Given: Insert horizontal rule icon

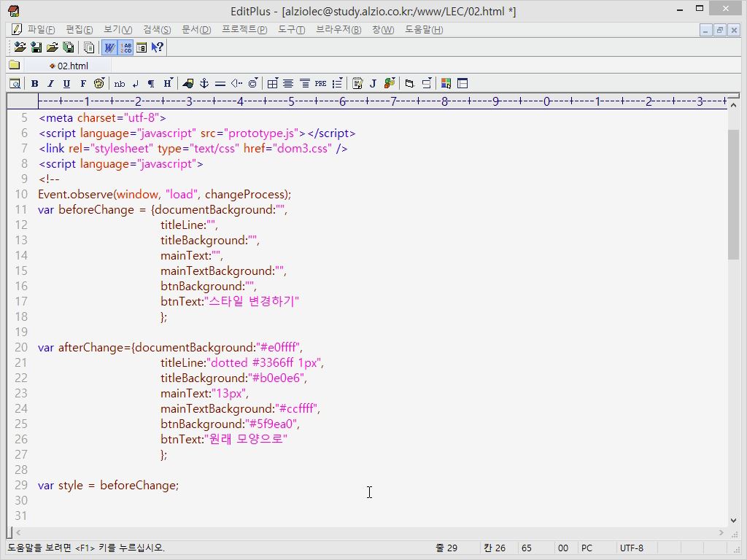Looking at the screenshot, I should pyautogui.click(x=220, y=84).
